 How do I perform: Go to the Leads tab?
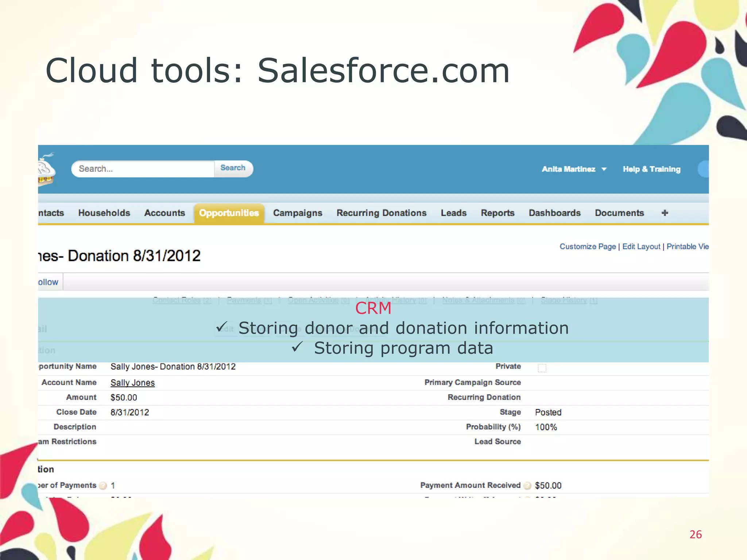454,213
